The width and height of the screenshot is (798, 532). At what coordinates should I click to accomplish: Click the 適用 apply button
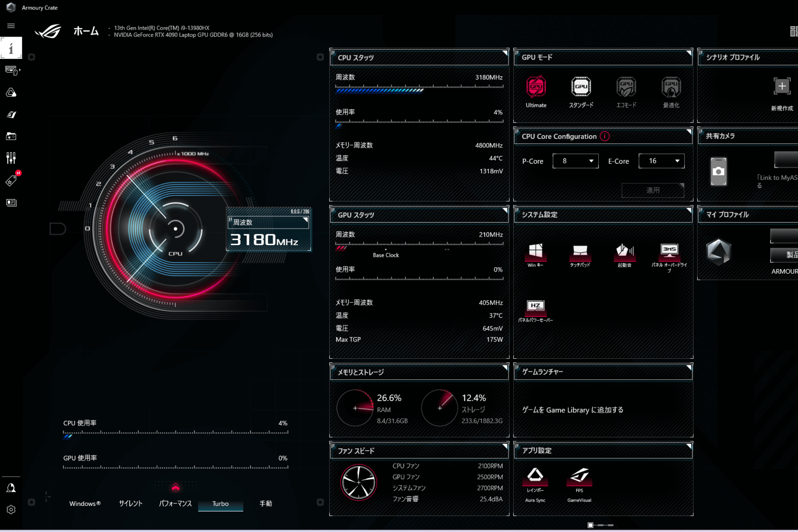[653, 190]
